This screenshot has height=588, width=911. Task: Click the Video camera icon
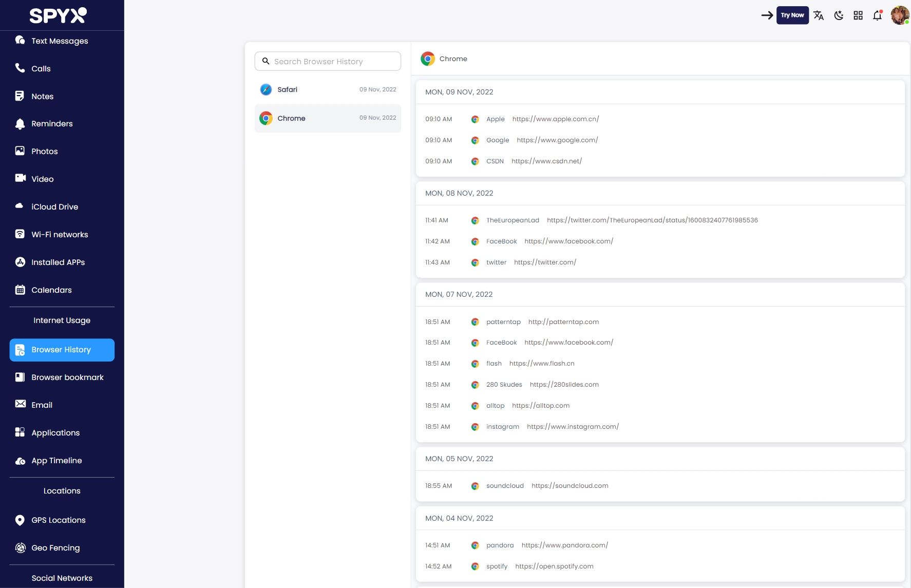coord(20,178)
